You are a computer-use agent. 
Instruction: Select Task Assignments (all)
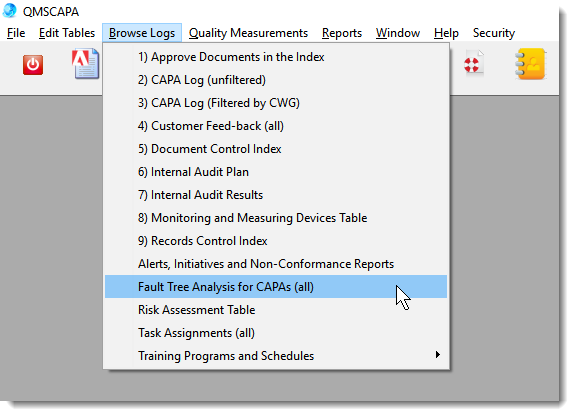[x=276, y=333]
